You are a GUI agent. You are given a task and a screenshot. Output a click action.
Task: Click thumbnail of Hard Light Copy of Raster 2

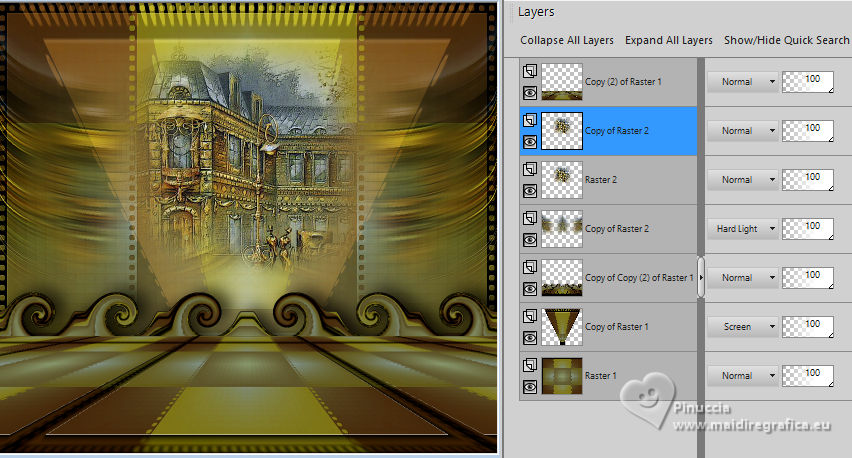(562, 229)
